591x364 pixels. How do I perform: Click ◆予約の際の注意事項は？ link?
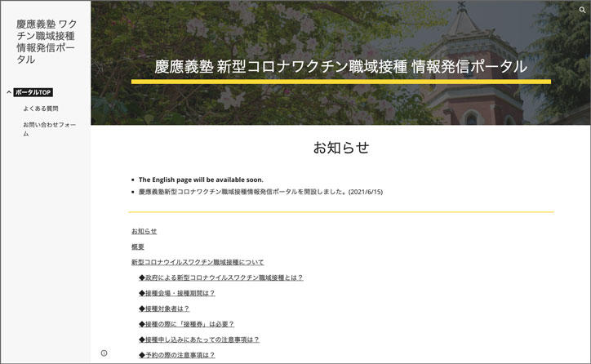pyautogui.click(x=176, y=355)
